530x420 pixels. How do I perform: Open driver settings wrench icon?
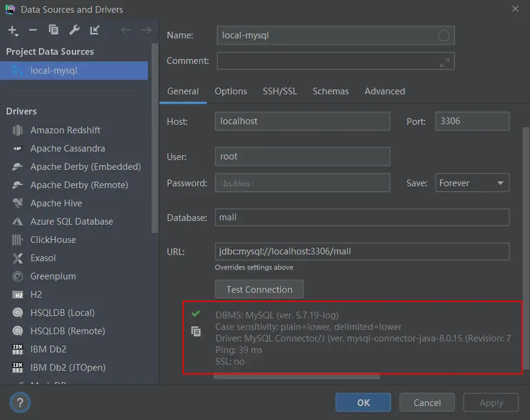pyautogui.click(x=74, y=30)
